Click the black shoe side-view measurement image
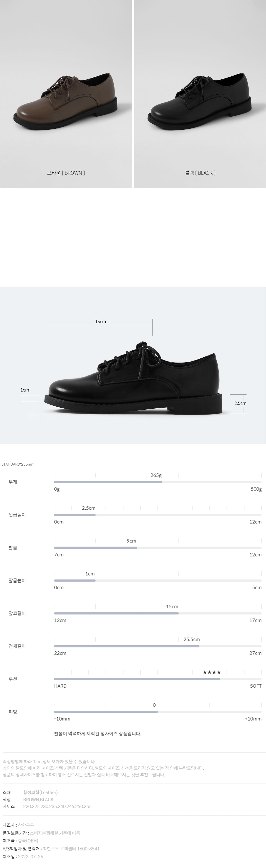The height and width of the screenshot is (868, 266). 133,365
